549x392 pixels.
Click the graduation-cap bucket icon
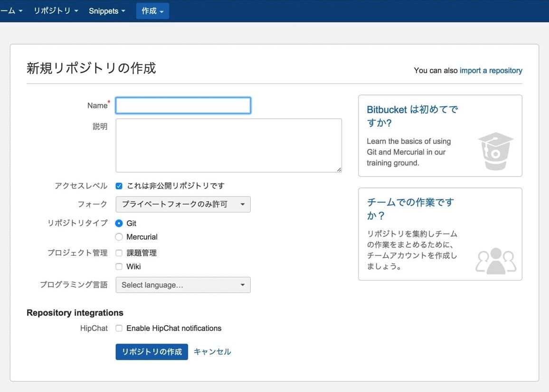point(495,151)
